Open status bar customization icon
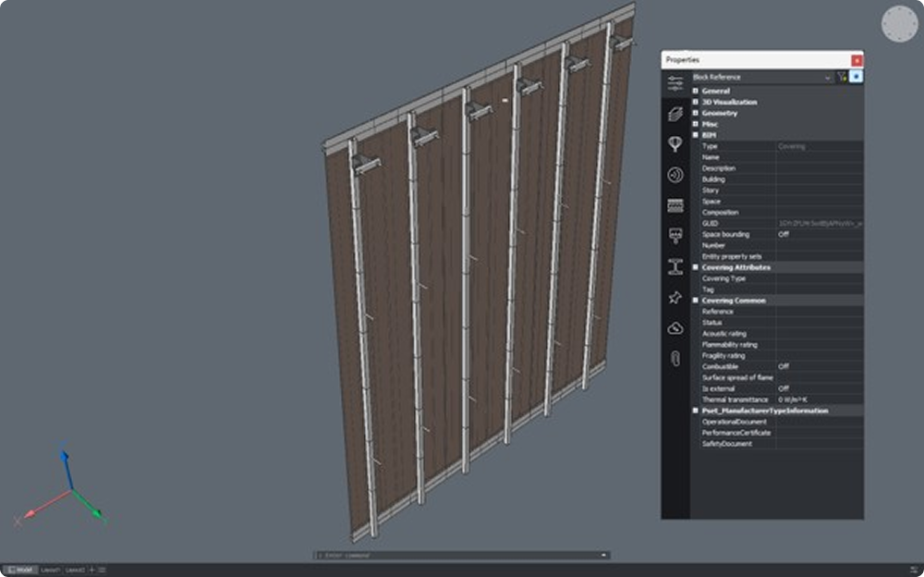The width and height of the screenshot is (924, 577). pos(914,570)
